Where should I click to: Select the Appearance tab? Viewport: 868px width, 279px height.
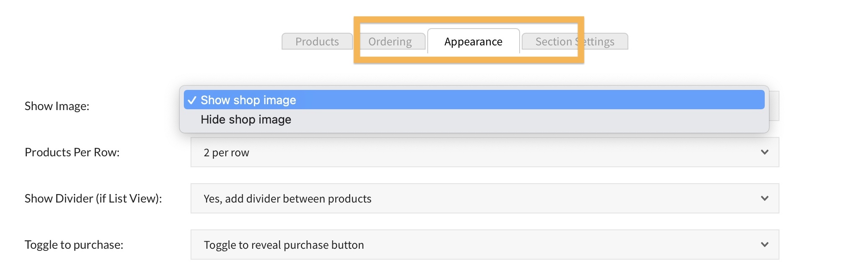[x=473, y=42]
